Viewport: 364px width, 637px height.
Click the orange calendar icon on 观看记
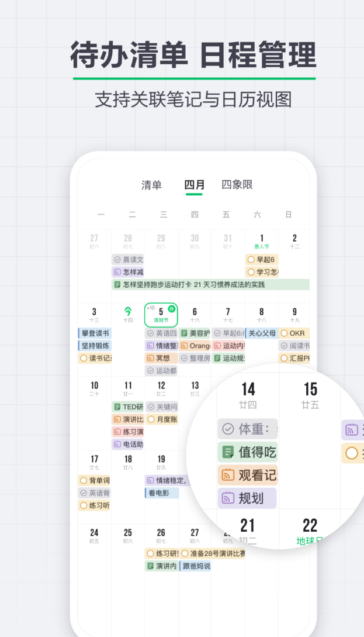pyautogui.click(x=228, y=475)
